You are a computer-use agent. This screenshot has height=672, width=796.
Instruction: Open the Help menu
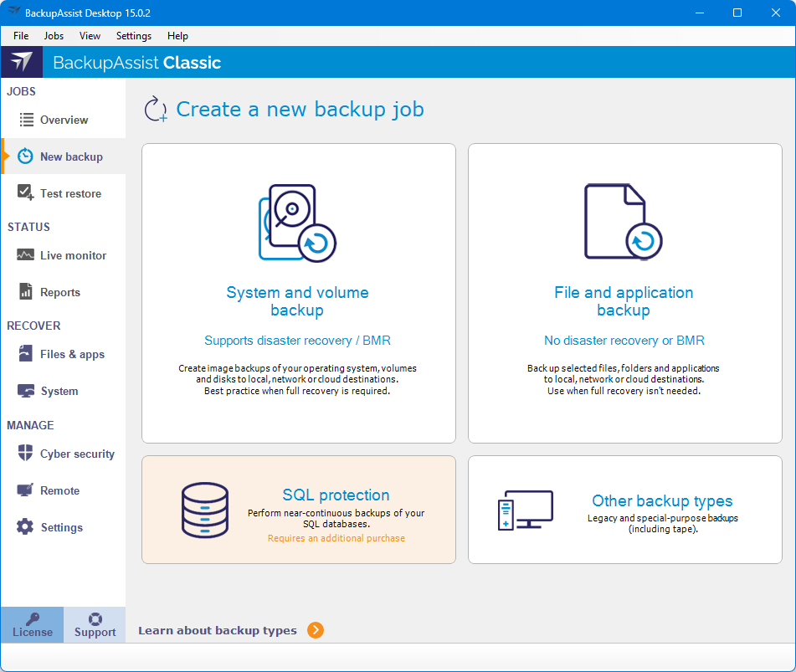(x=177, y=36)
